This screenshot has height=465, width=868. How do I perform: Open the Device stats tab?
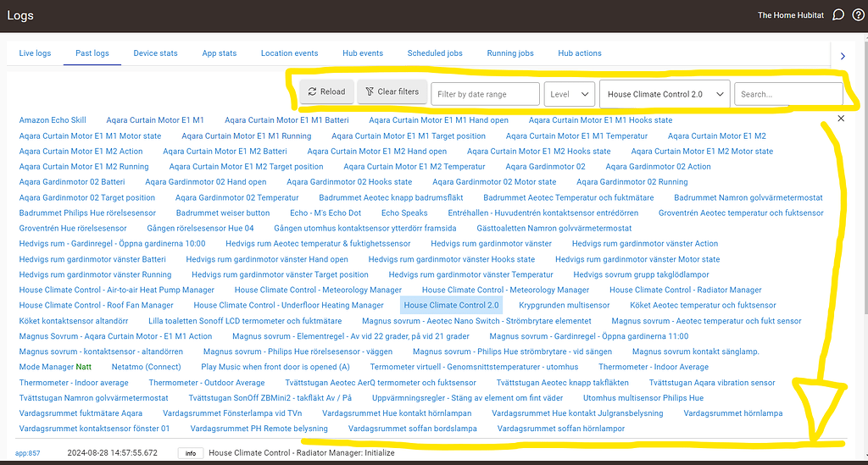tap(156, 53)
